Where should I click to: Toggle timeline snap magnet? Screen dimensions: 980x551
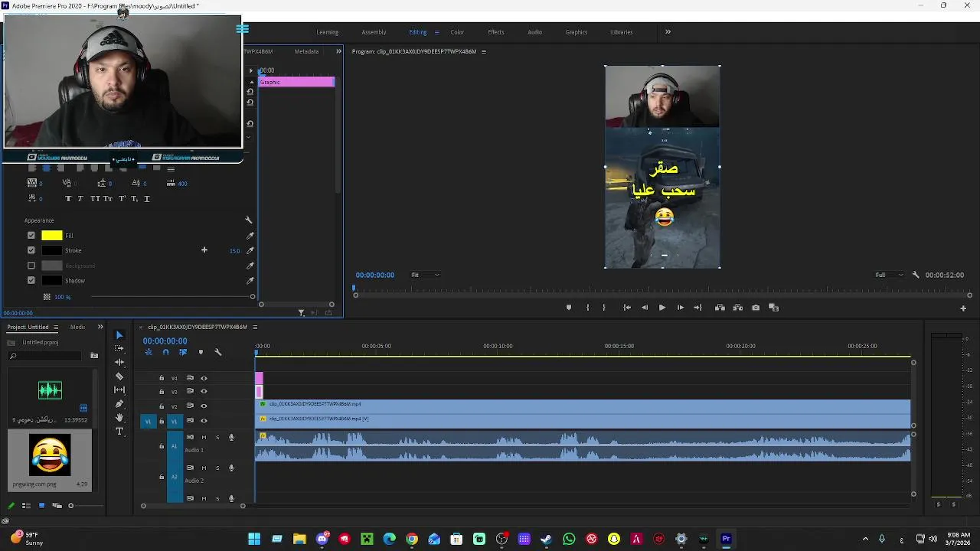point(165,352)
